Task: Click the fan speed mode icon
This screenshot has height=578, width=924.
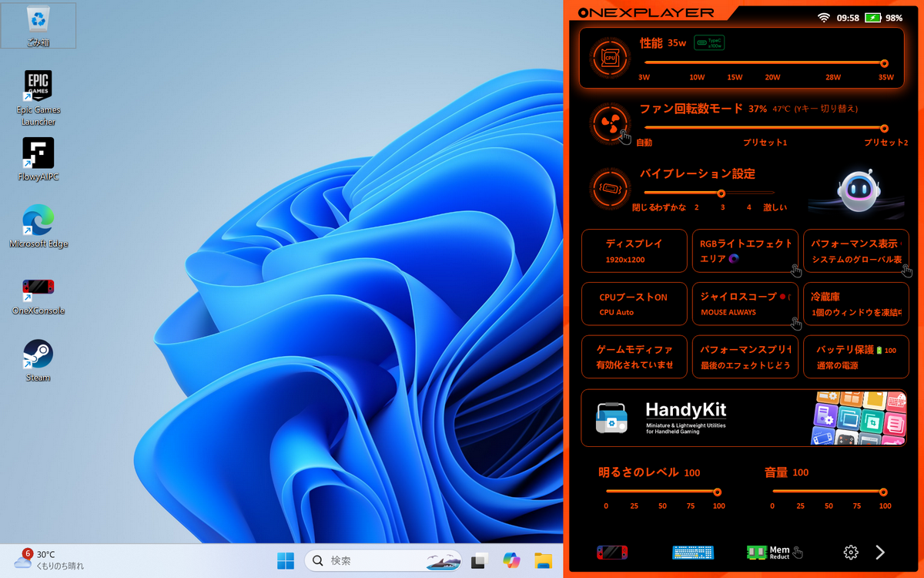Action: 610,123
